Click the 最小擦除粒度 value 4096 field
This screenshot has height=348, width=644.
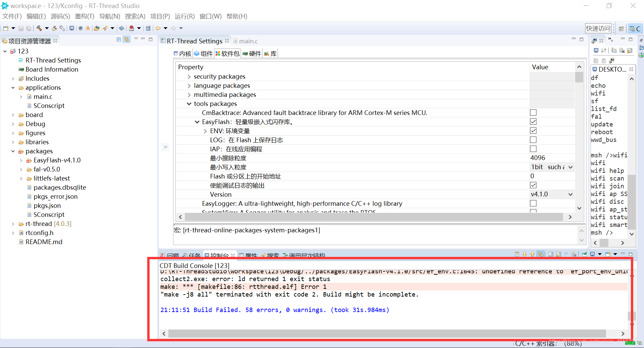click(552, 158)
